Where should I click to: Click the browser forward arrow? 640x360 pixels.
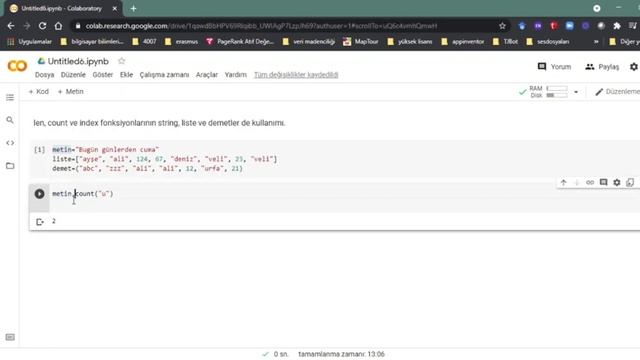pos(27,26)
